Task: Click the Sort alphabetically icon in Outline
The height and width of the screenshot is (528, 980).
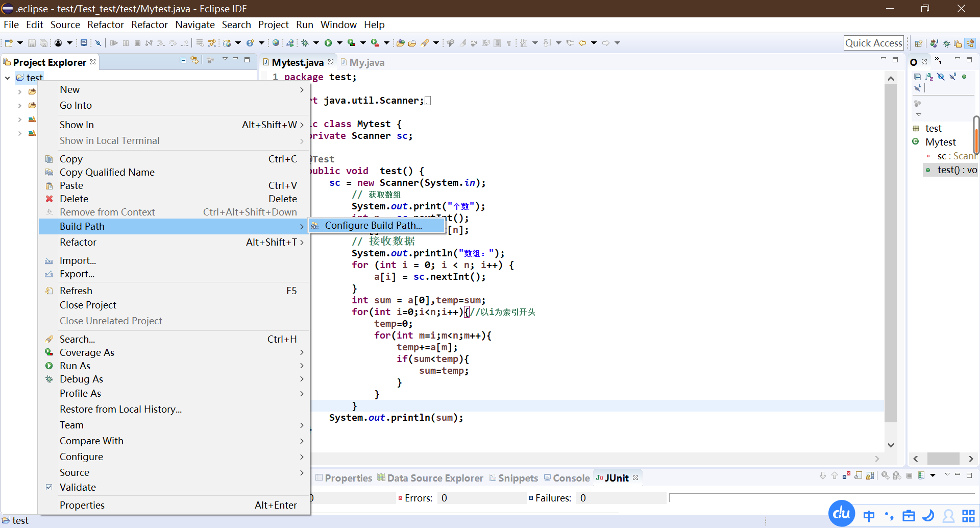Action: click(929, 77)
